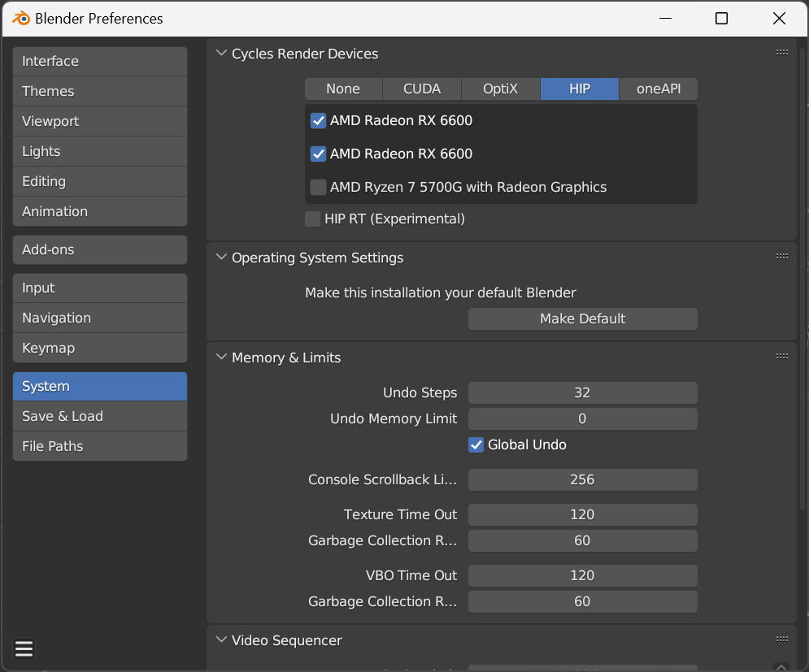
Task: Click the grip icon beside Cycles Render Devices
Action: [781, 51]
